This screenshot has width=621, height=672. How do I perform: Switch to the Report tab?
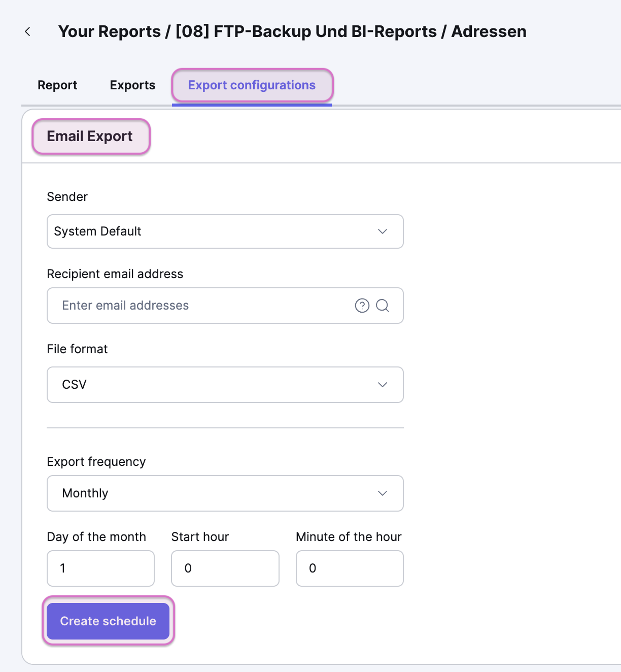click(x=57, y=85)
